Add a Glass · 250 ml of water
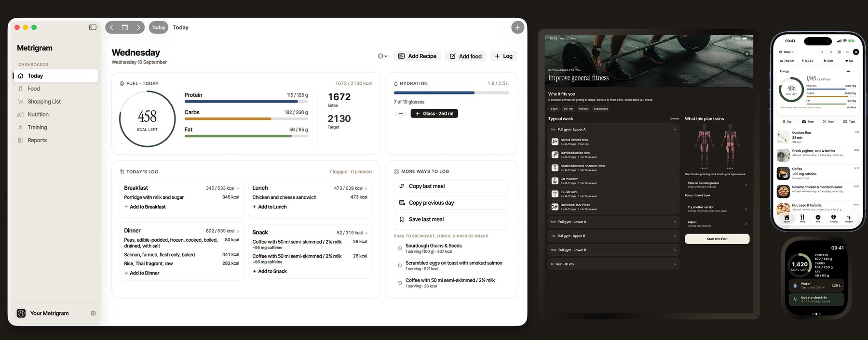Viewport: 868px width, 340px height. point(434,114)
